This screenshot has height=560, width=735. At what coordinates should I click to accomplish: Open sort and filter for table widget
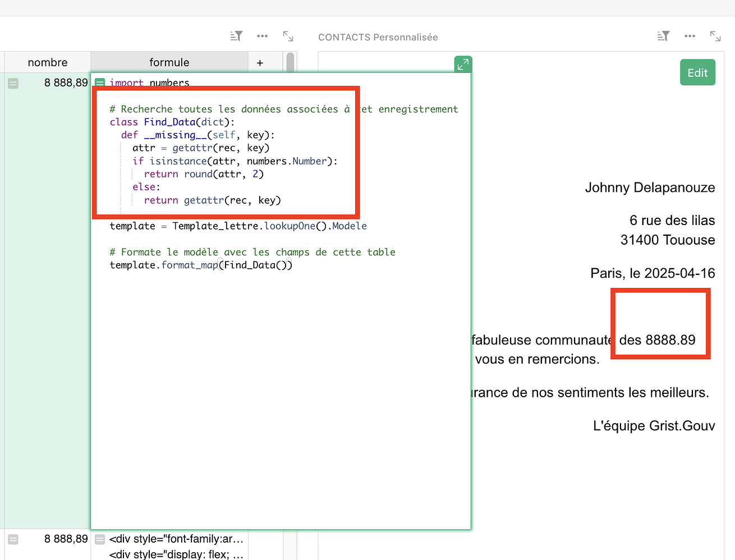pyautogui.click(x=236, y=36)
